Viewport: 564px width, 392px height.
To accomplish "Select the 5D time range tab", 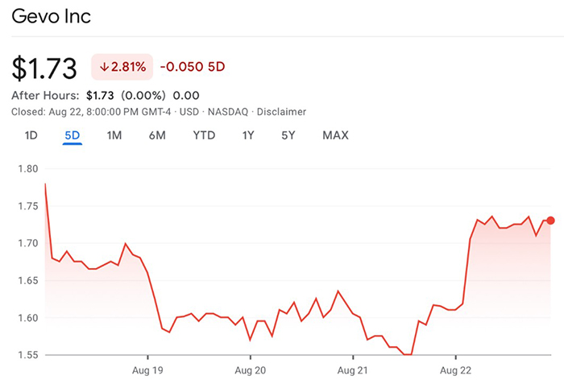I will point(73,135).
